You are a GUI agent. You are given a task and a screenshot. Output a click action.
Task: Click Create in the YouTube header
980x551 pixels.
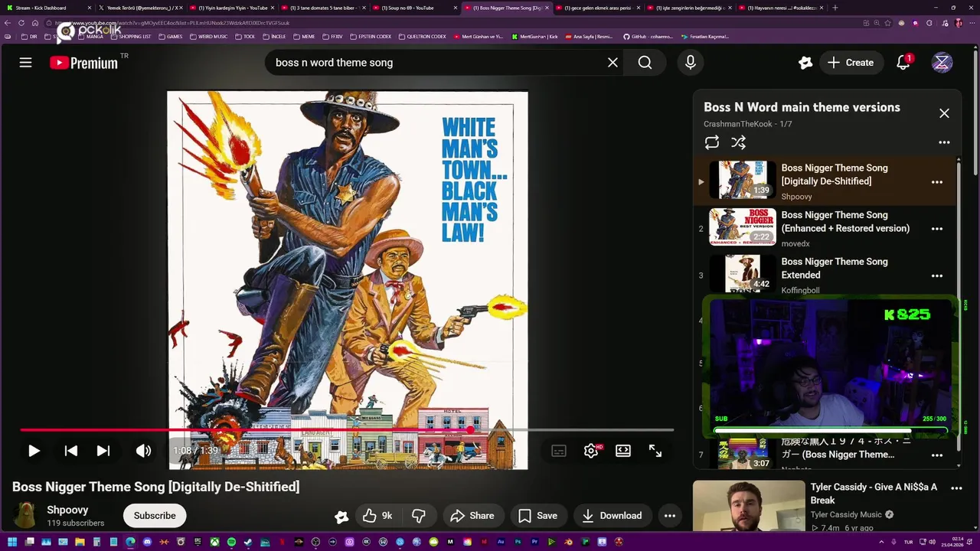(x=850, y=63)
